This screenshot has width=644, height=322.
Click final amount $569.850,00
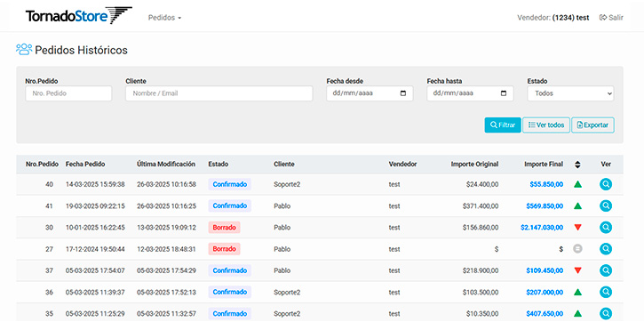click(545, 206)
